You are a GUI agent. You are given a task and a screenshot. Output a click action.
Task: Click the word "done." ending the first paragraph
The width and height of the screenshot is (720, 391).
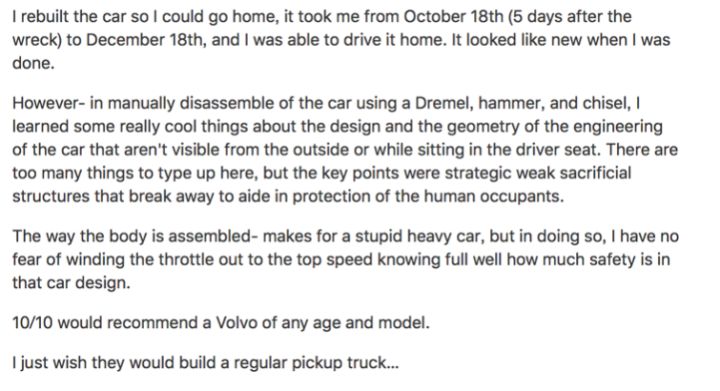(x=33, y=63)
